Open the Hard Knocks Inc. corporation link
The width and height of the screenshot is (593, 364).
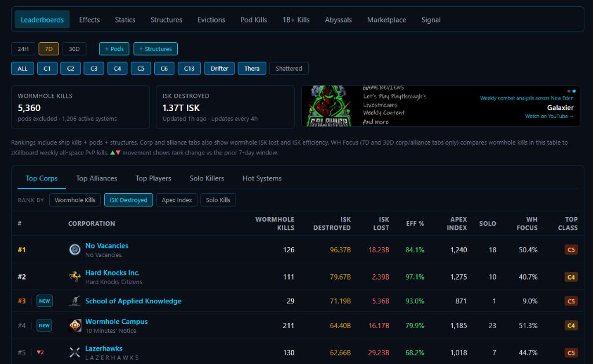(x=112, y=273)
